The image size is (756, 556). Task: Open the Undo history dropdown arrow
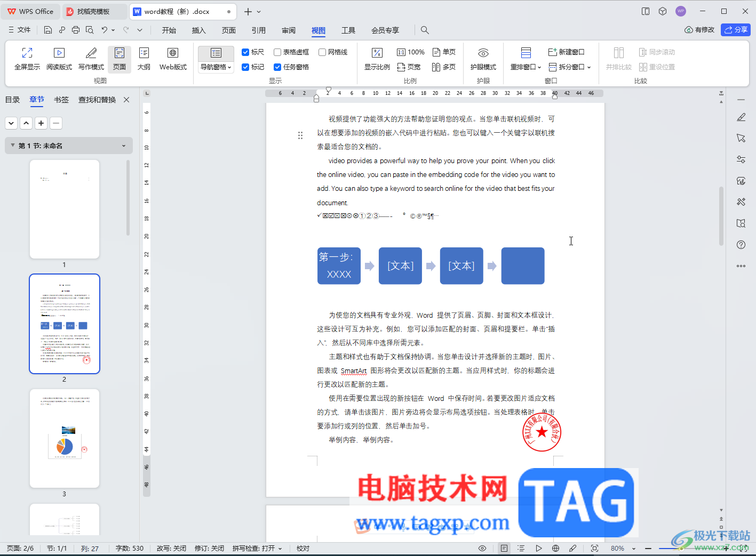(x=113, y=30)
